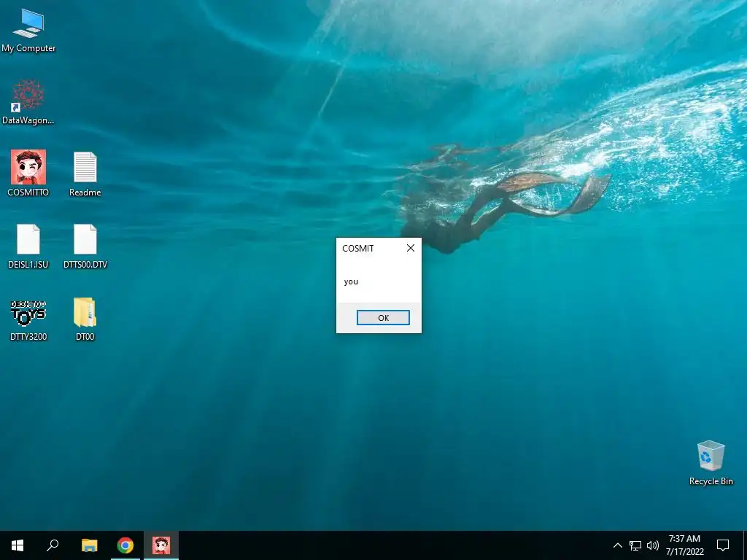Close the COSMIT dialog with X
The image size is (747, 560).
[410, 248]
